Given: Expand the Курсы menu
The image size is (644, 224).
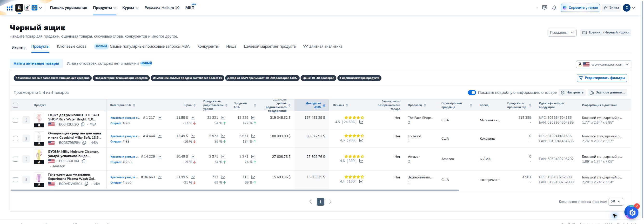Looking at the screenshot, I should pos(130,8).
